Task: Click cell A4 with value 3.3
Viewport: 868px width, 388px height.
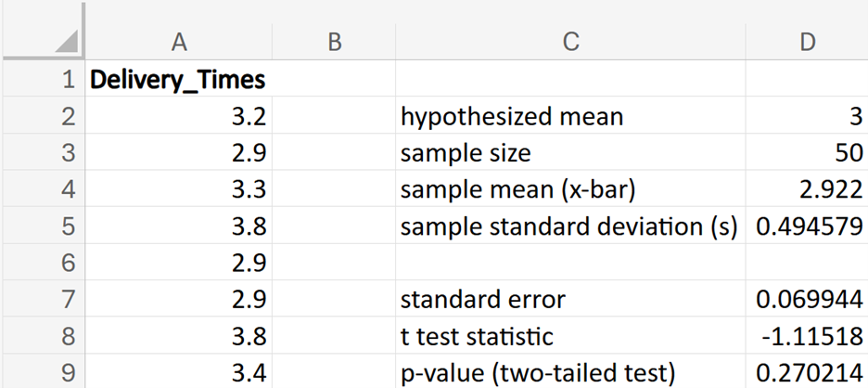Action: point(178,190)
